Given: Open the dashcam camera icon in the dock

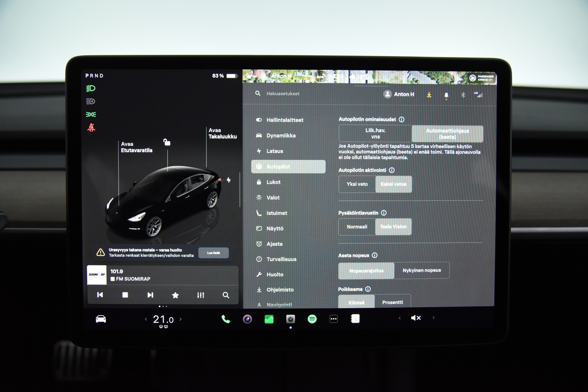Looking at the screenshot, I should coord(290,318).
